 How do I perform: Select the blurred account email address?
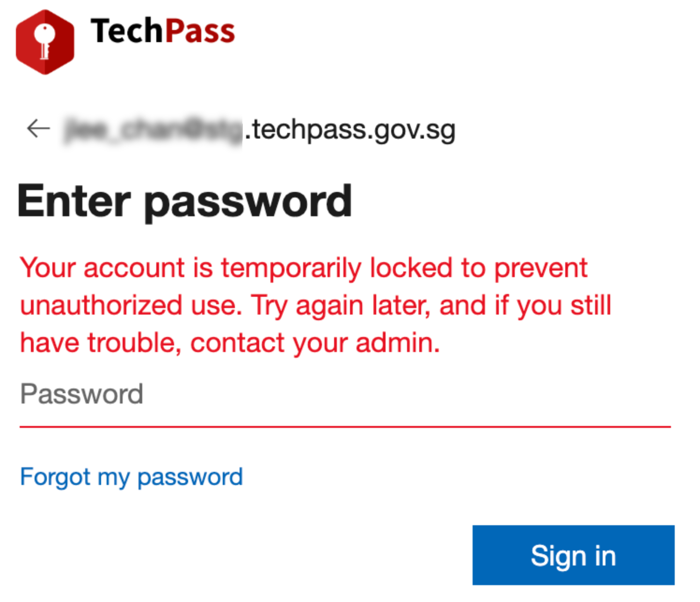pyautogui.click(x=153, y=129)
